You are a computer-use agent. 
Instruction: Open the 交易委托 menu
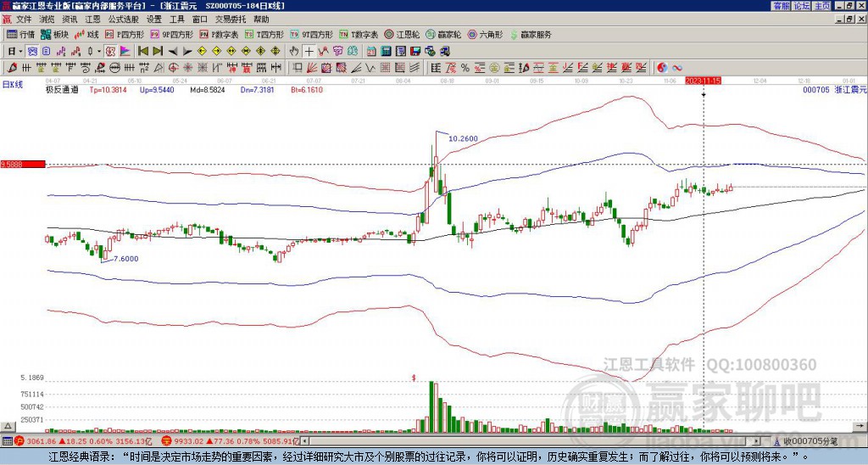(x=231, y=20)
